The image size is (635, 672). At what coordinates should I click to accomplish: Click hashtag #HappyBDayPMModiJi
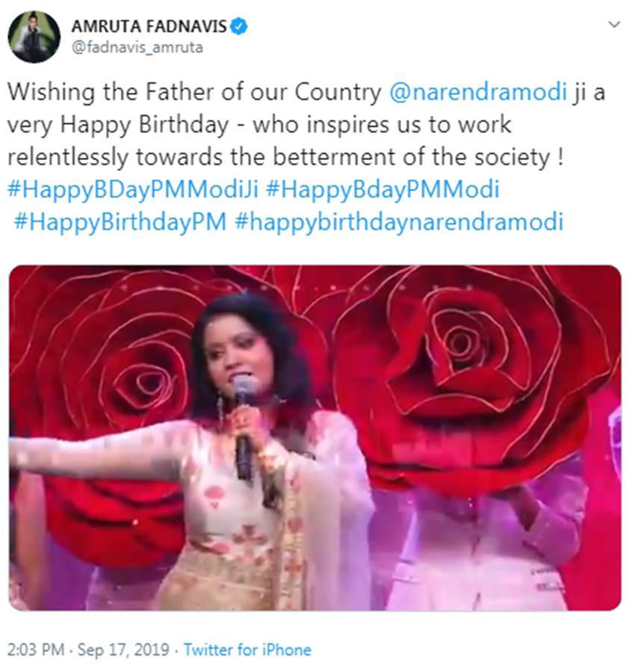coord(133,189)
